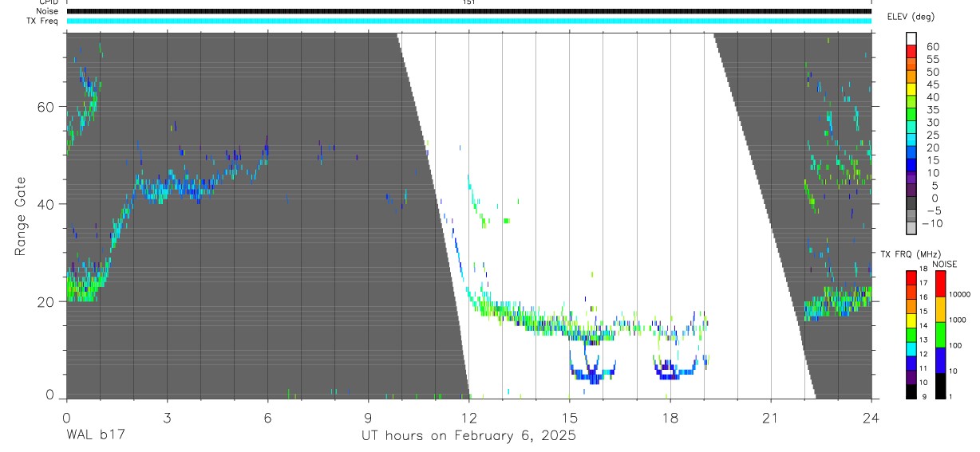
Task: Click the '15' tick label on the UT hours axis
Action: click(570, 417)
